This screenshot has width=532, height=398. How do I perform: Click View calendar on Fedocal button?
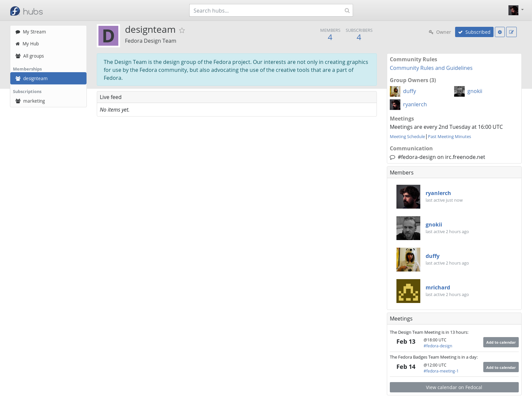[x=454, y=387]
